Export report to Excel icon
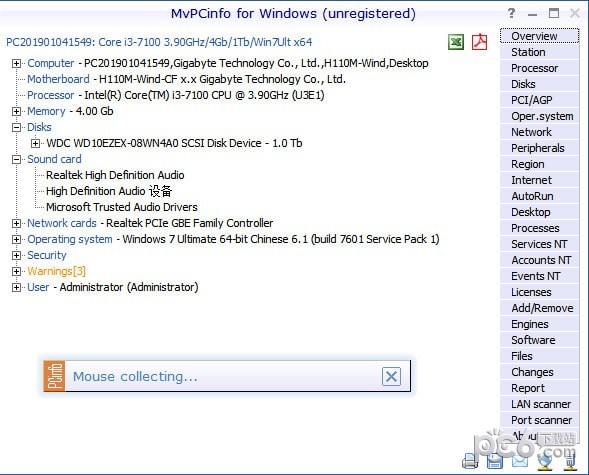The height and width of the screenshot is (475, 589). click(456, 42)
